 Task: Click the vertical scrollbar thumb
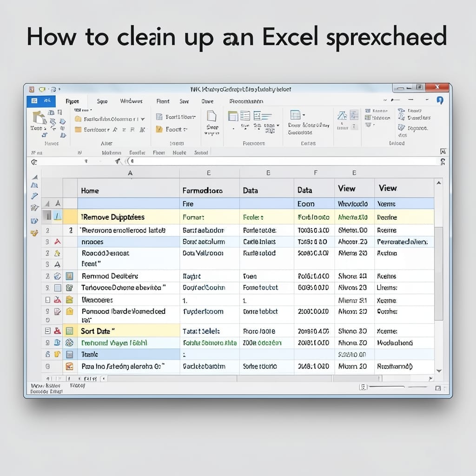point(439,273)
